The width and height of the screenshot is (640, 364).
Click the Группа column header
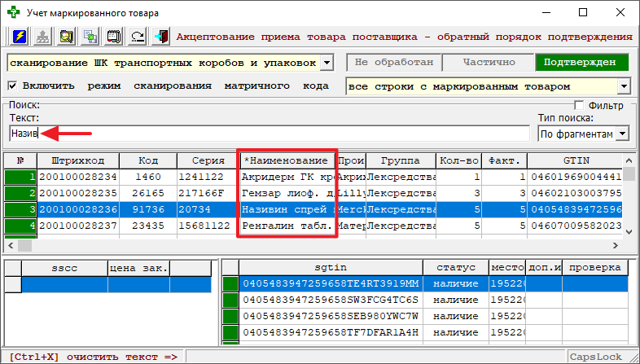pos(401,160)
